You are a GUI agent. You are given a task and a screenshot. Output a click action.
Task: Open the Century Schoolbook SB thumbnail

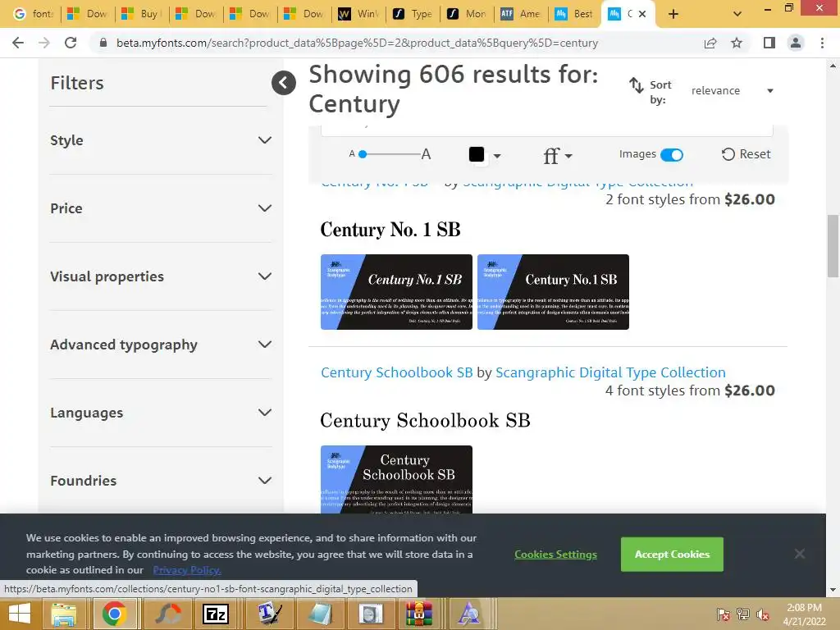click(396, 479)
